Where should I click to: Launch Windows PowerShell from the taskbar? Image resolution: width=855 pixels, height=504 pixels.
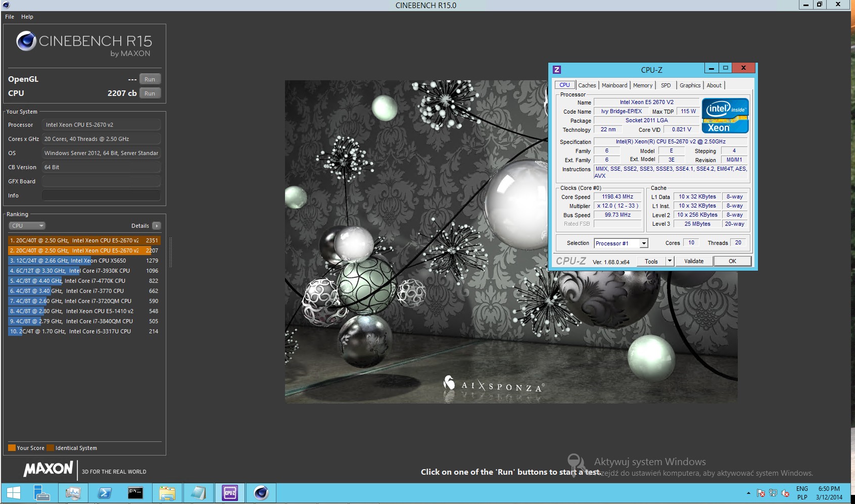[105, 493]
